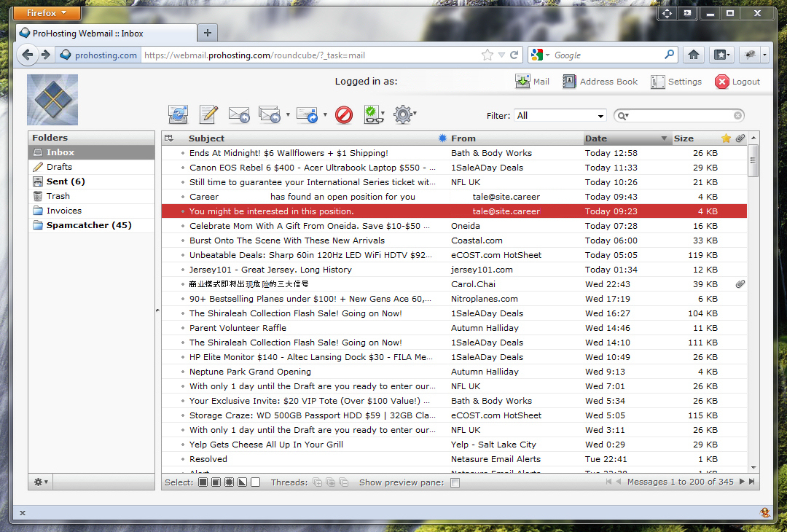Click the Mark messages glasses icon
Screen dimensions: 787x532
click(x=372, y=114)
